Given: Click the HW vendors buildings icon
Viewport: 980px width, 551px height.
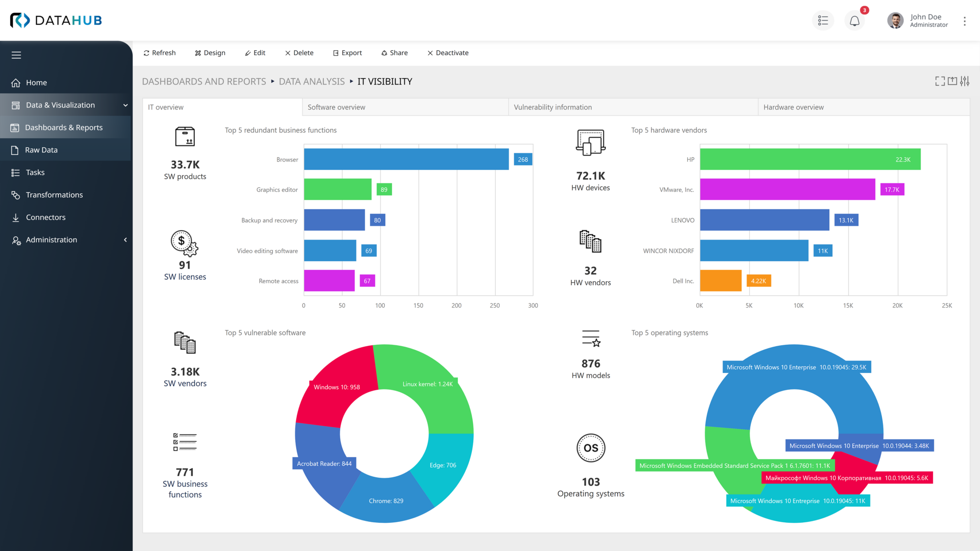Looking at the screenshot, I should coord(590,241).
